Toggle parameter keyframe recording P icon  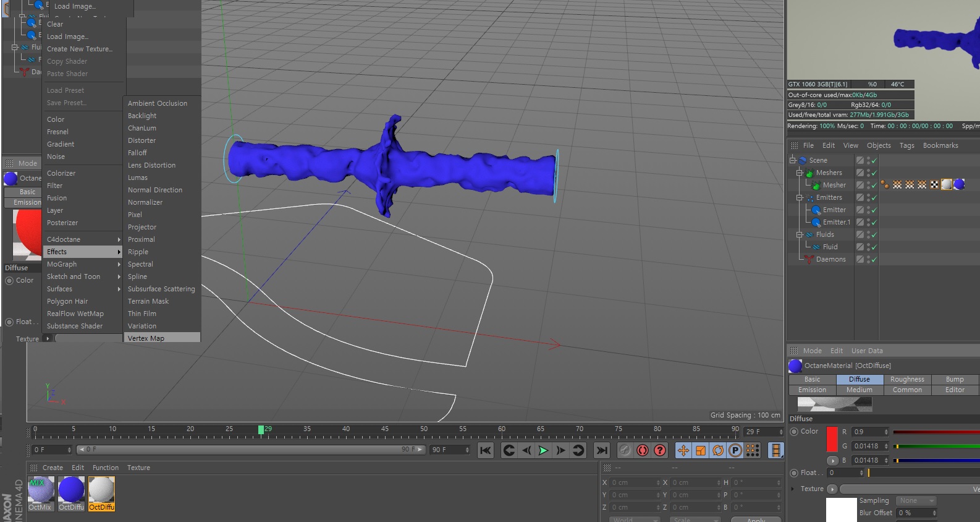735,450
